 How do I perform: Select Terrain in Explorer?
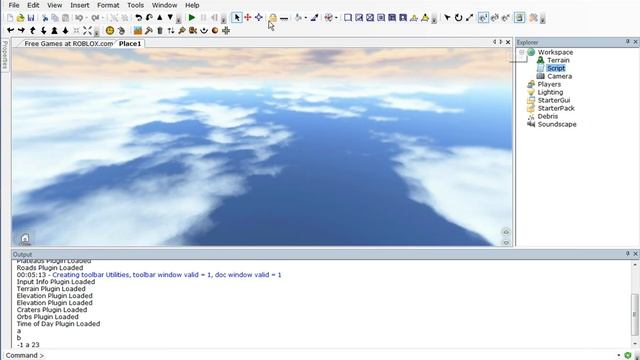tap(558, 60)
